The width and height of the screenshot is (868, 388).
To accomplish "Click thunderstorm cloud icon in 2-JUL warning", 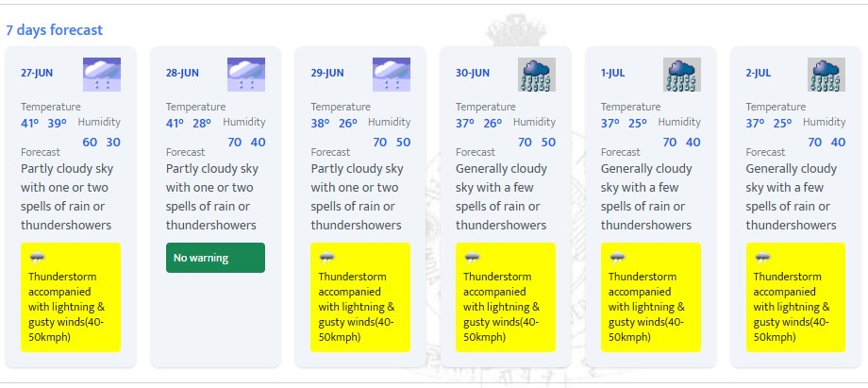I will [762, 257].
